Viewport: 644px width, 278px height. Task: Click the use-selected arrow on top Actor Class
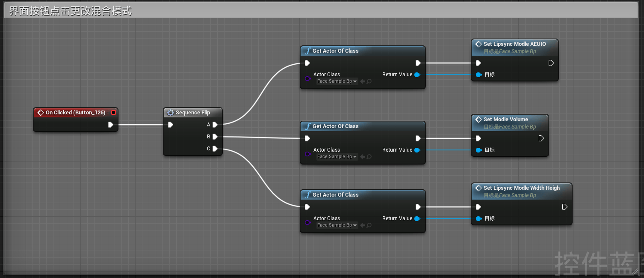pos(363,81)
